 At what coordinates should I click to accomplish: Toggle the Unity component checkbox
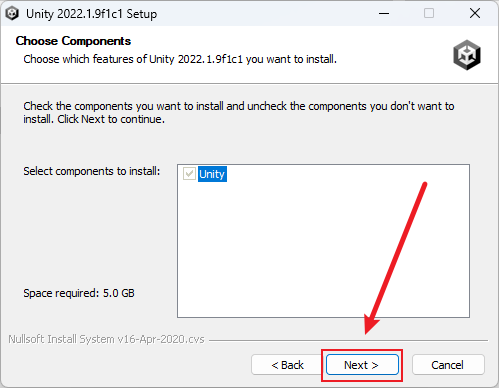coord(189,174)
